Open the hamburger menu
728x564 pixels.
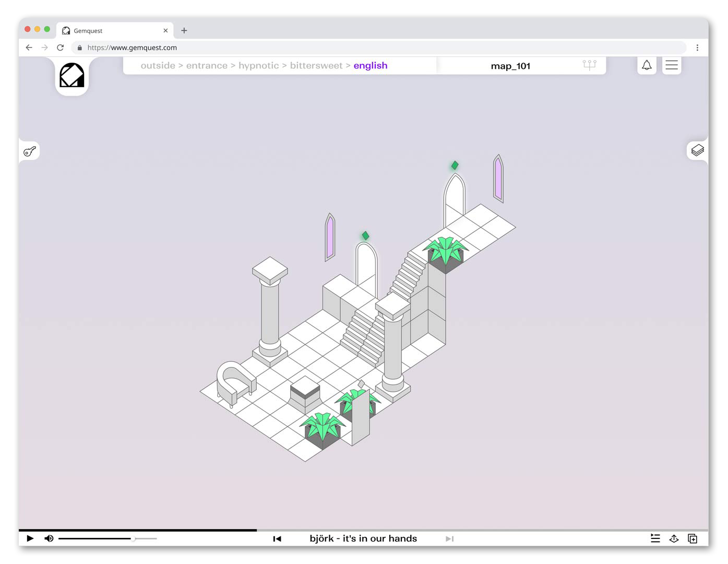[672, 65]
